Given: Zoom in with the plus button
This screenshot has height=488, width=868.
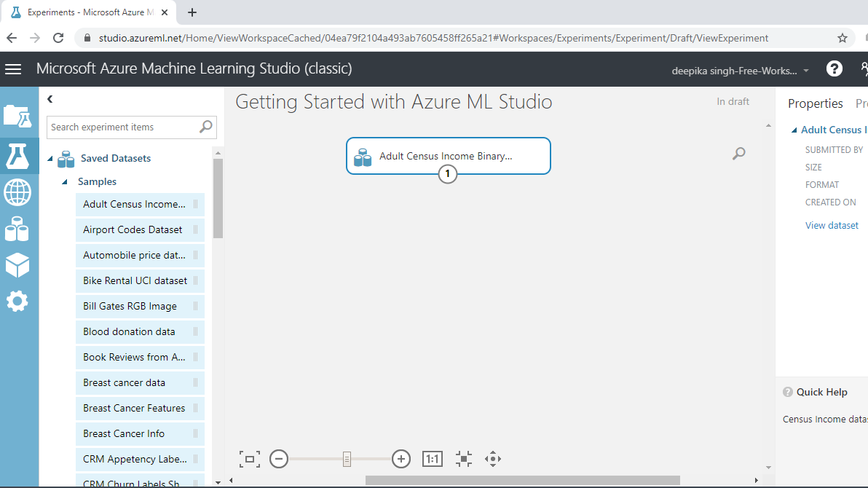Looking at the screenshot, I should pyautogui.click(x=401, y=459).
